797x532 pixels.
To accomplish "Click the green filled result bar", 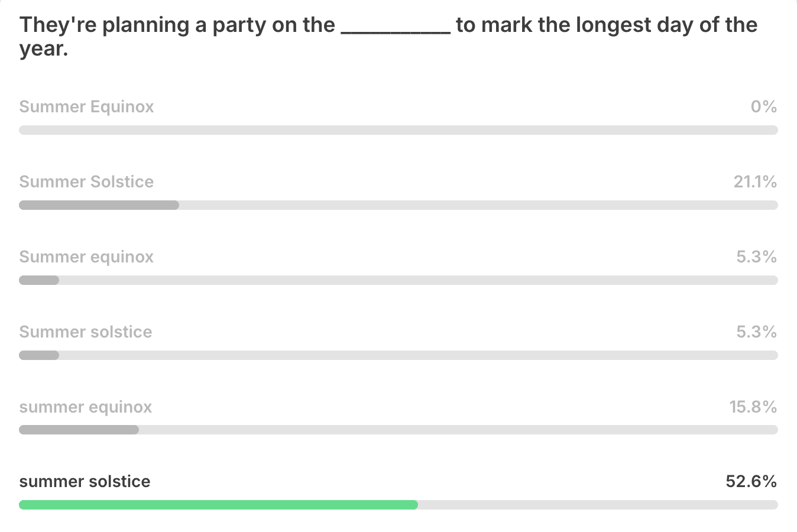I will tap(218, 505).
